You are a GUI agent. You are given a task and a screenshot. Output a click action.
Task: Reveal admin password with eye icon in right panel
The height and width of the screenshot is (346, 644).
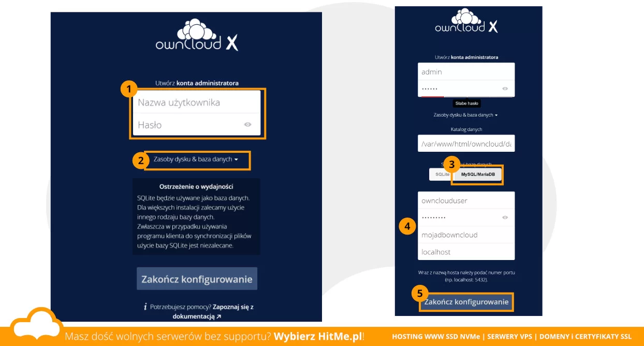505,89
